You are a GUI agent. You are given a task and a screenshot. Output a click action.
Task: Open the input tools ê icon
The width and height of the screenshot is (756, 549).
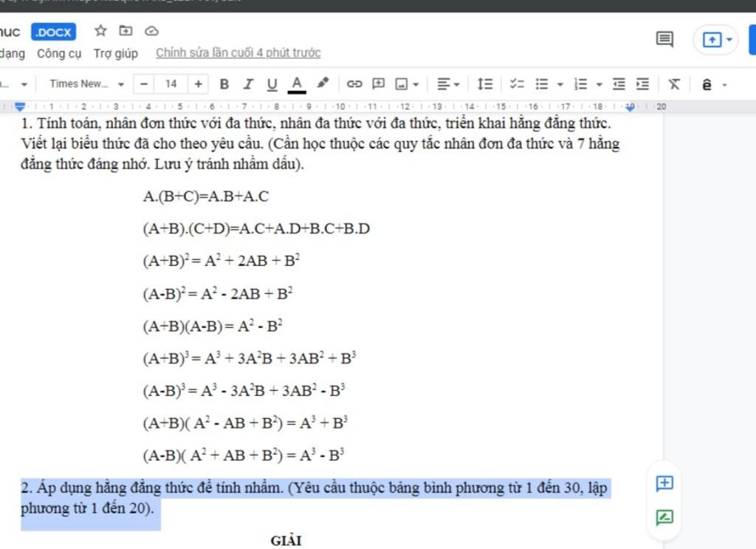tap(707, 85)
